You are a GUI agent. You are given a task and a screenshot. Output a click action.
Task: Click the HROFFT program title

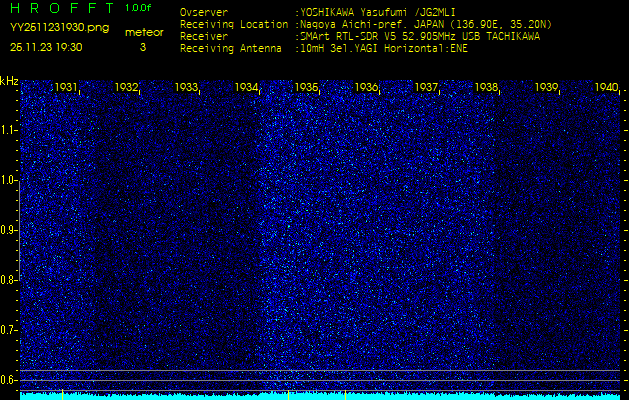click(63, 8)
